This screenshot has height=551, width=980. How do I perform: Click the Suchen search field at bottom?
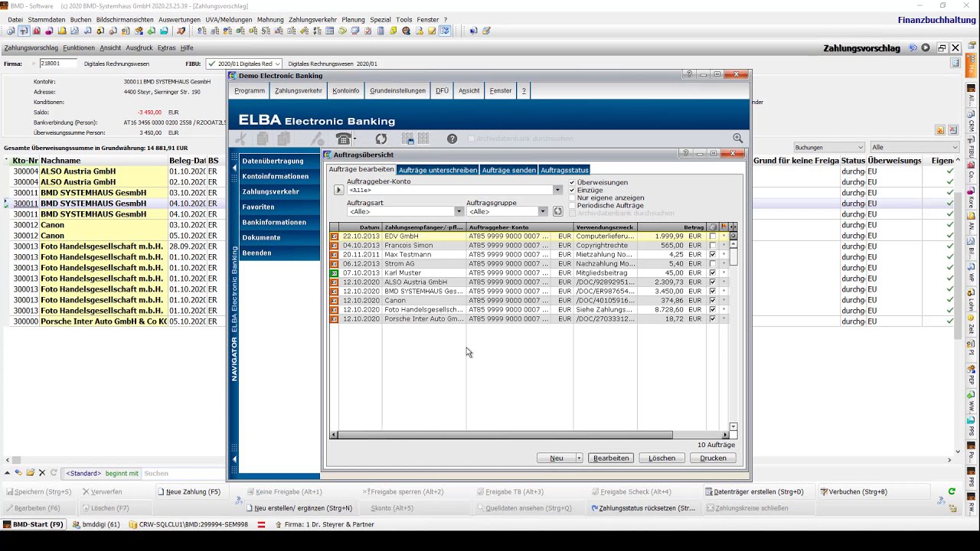point(182,473)
